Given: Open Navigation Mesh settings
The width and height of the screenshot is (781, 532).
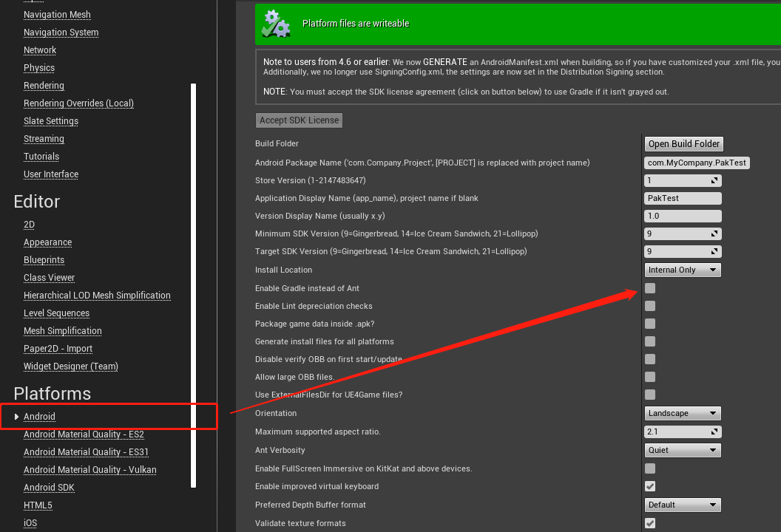Looking at the screenshot, I should tap(57, 15).
